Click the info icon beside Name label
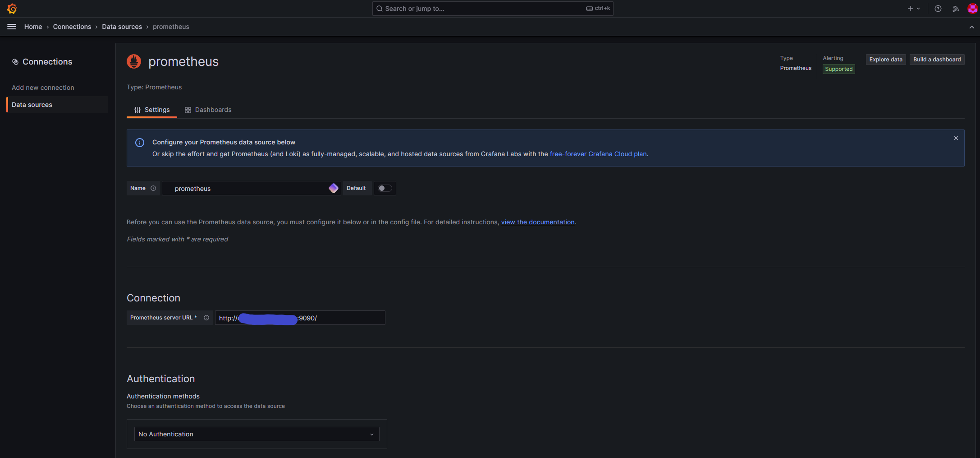Screen dimensions: 980x458 point(153,188)
